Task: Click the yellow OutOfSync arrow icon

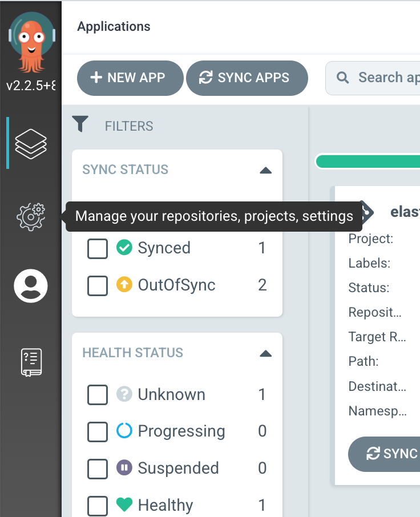Action: (x=124, y=285)
